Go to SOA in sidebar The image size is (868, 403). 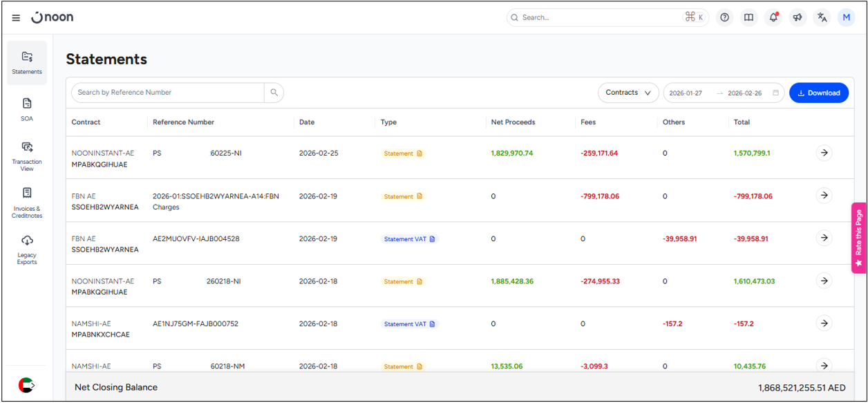coord(27,109)
